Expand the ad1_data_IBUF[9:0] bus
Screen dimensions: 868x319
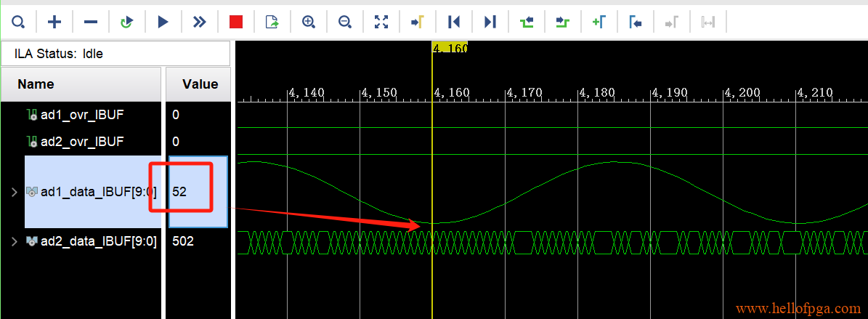point(14,192)
